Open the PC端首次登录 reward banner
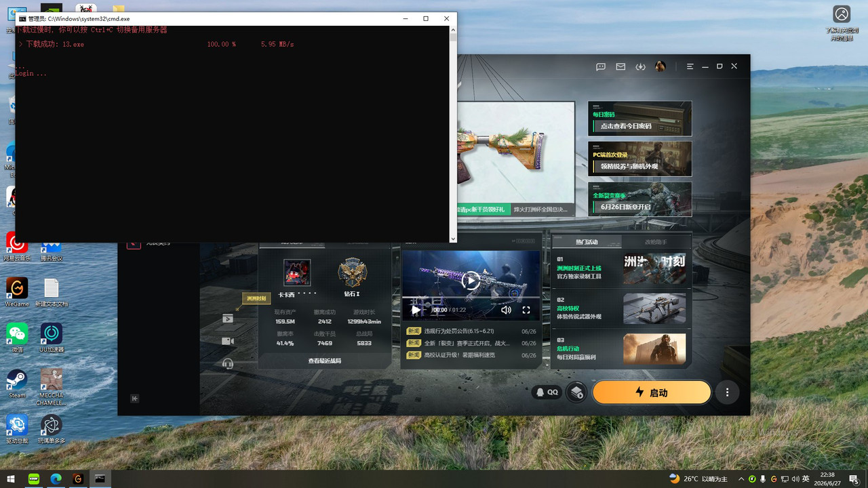The height and width of the screenshot is (488, 868). [639, 159]
